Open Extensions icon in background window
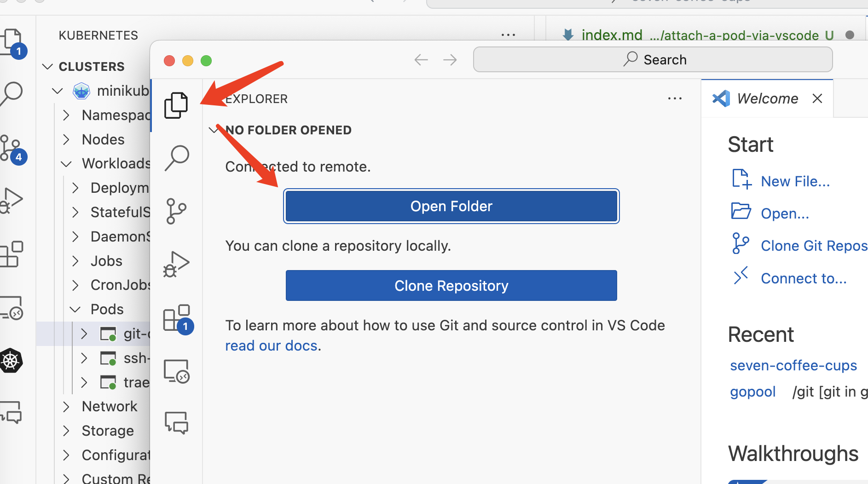868x484 pixels. pos(11,254)
